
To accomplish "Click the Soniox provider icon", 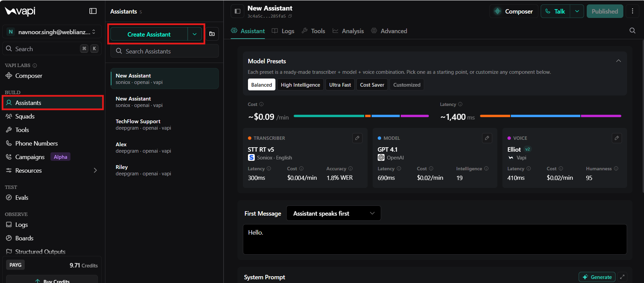I will click(x=251, y=157).
